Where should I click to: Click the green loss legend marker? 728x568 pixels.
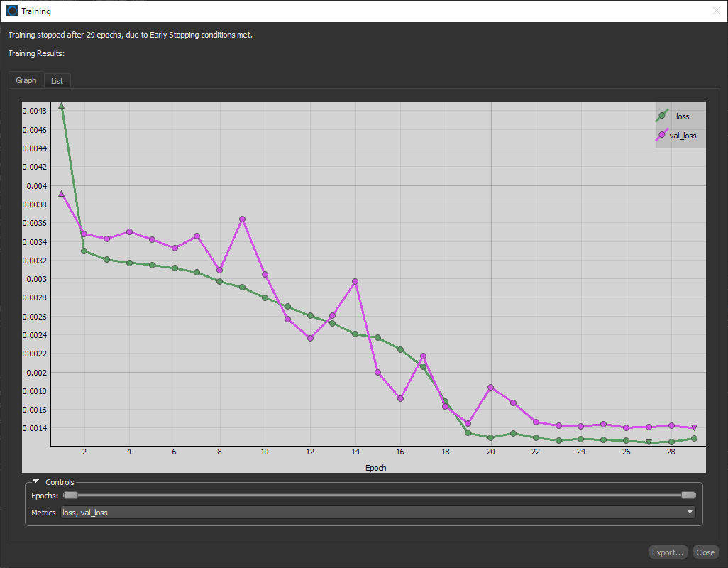coord(662,116)
